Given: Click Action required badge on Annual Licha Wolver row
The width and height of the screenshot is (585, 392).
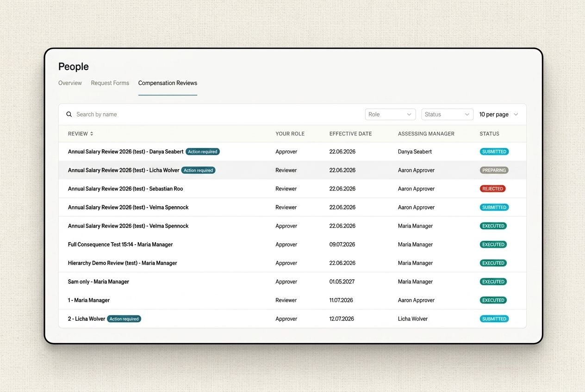Looking at the screenshot, I should [199, 170].
